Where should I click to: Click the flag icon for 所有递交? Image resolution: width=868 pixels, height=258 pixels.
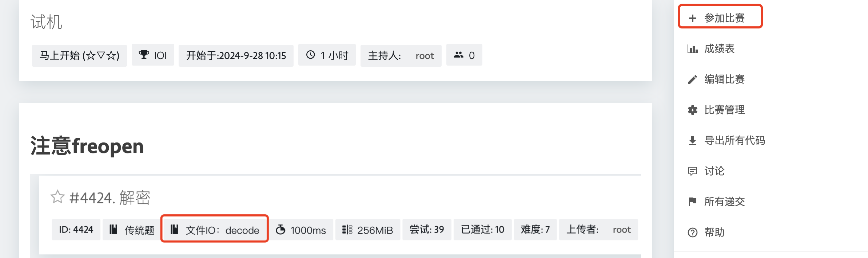click(x=693, y=202)
